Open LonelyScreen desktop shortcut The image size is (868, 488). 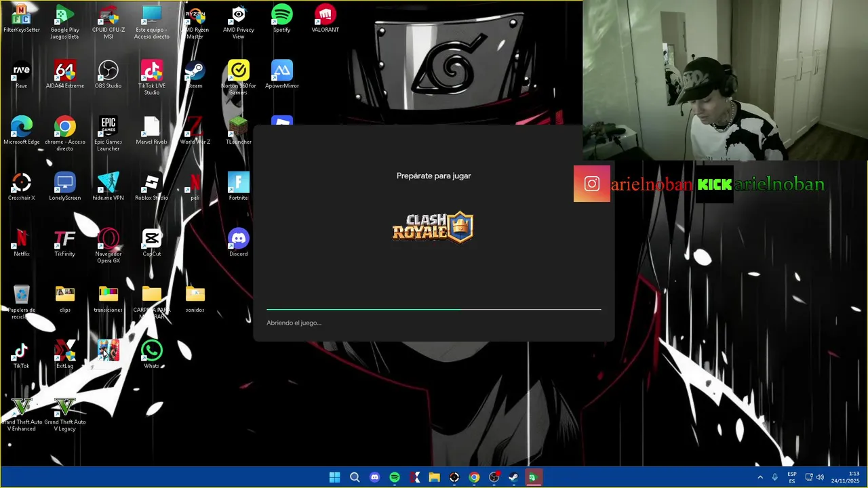pos(64,187)
